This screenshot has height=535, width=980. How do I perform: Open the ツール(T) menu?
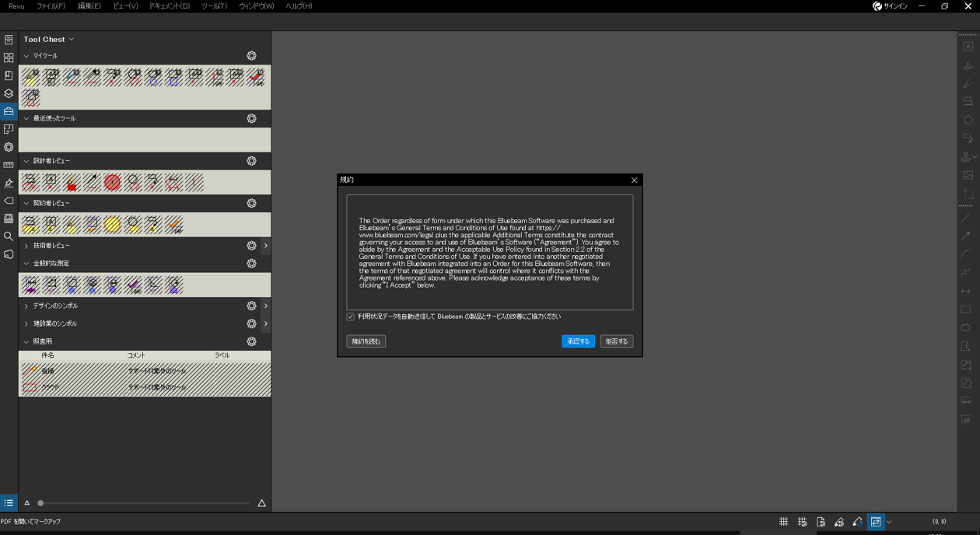click(214, 6)
